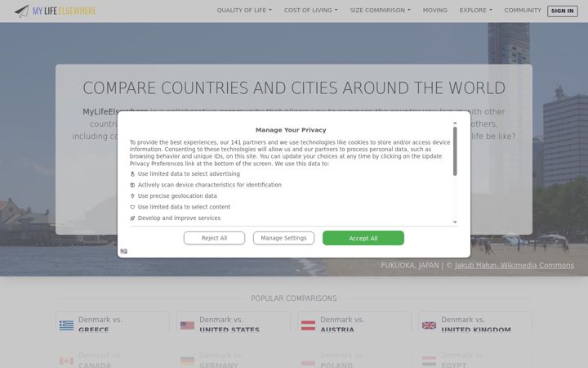
Task: Open the Denmark vs. Egypt comparison
Action: pyautogui.click(x=475, y=357)
